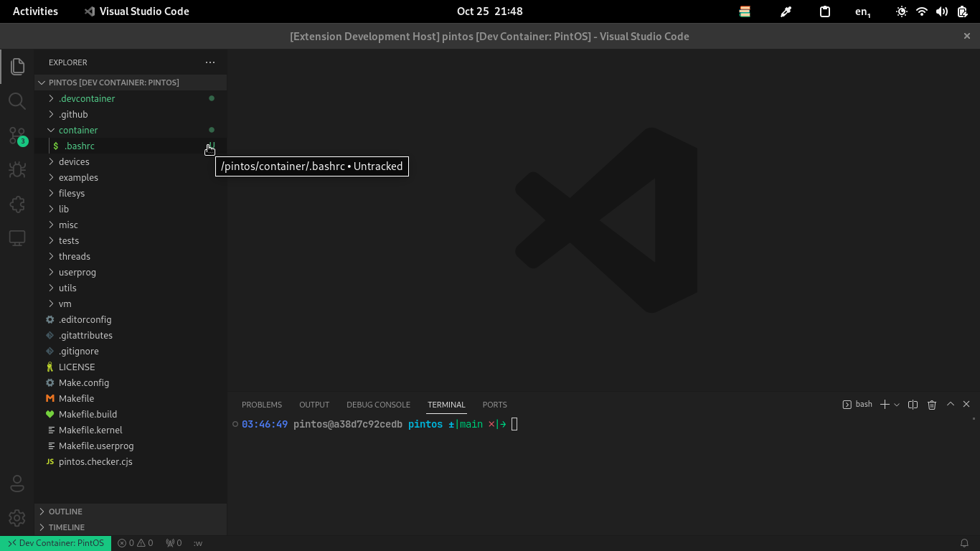The height and width of the screenshot is (551, 980).
Task: Open notifications bell in status bar
Action: pos(965,543)
